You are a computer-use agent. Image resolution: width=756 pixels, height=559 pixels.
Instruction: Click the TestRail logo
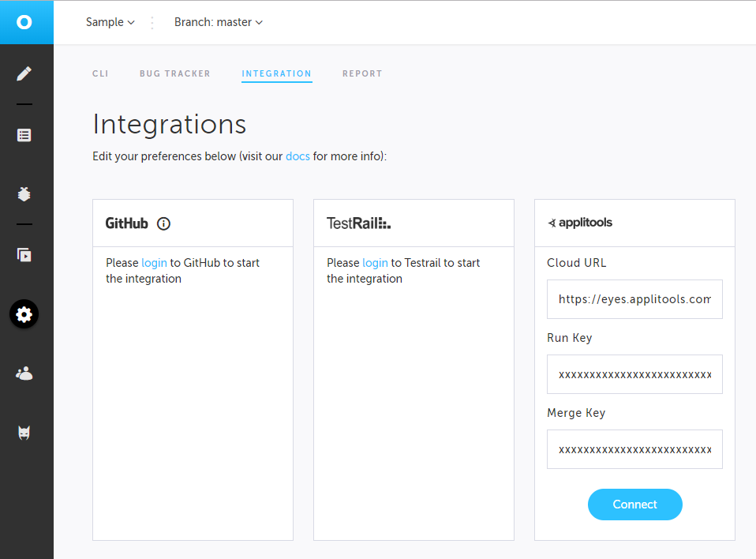(x=359, y=223)
